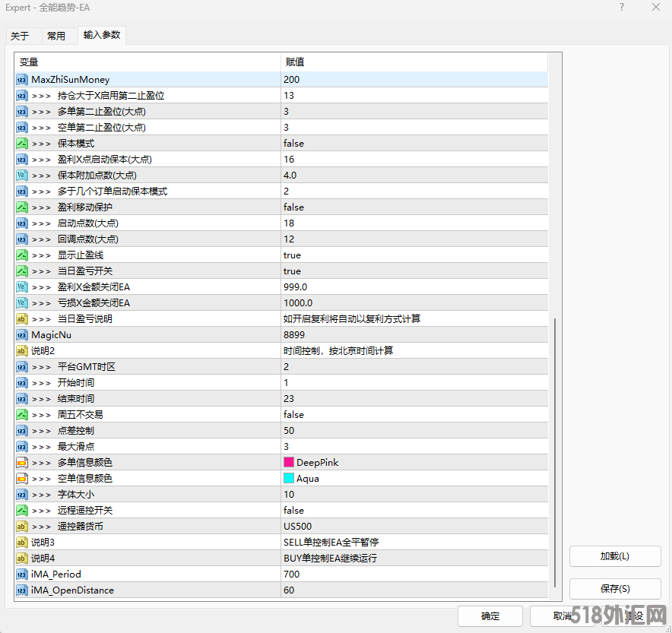Viewport: 672px width, 633px height.
Task: Click the icon beside 多单第二止盈位(大点)
Action: coord(22,112)
